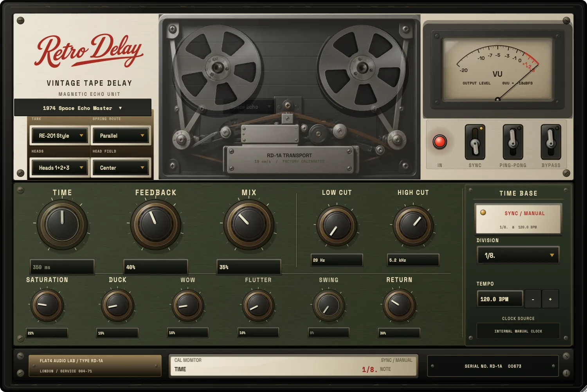This screenshot has width=587, height=392.
Task: Open the 1974 Space Echo Master preset menu
Action: click(x=83, y=108)
